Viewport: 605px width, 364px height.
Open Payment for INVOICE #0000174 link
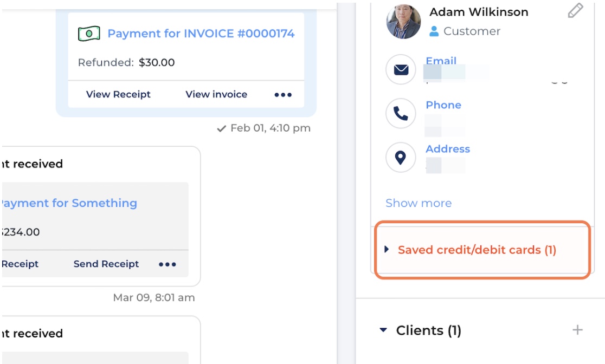point(201,34)
